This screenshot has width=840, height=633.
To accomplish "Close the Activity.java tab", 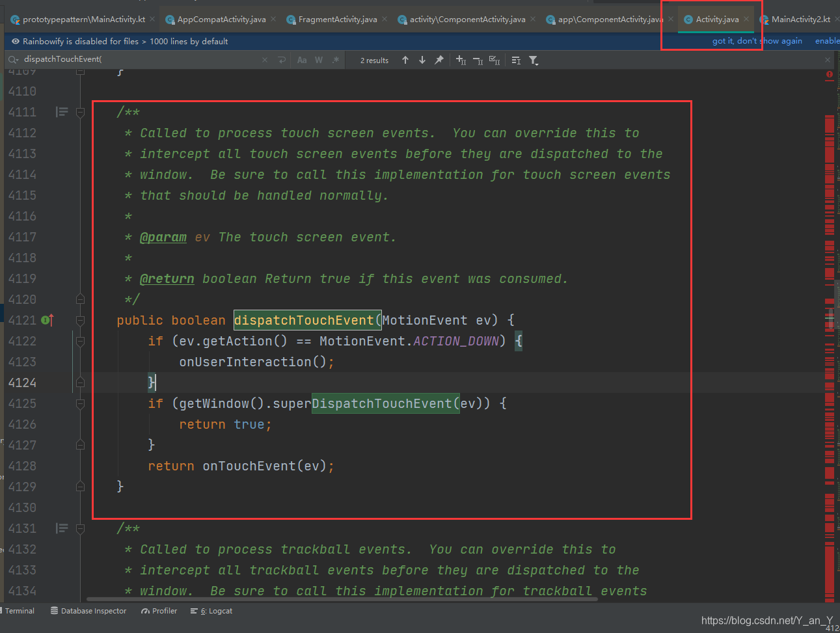I will [x=746, y=19].
